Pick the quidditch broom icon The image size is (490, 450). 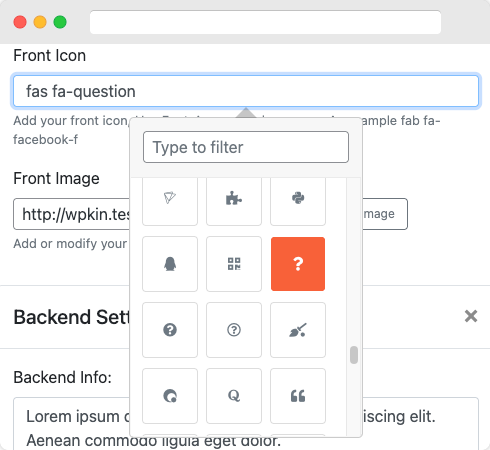298,330
